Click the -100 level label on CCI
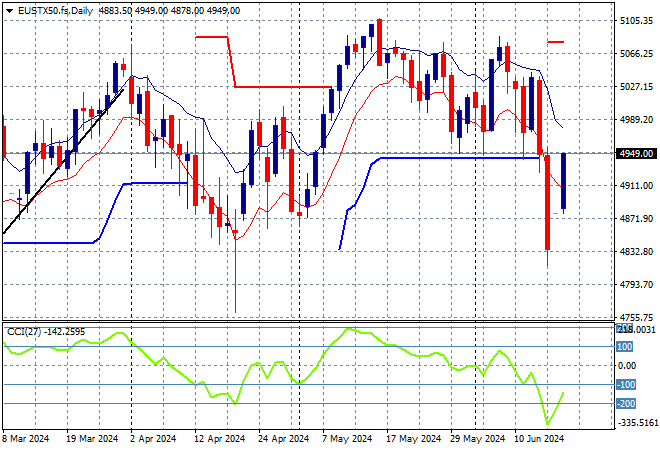 pos(626,385)
